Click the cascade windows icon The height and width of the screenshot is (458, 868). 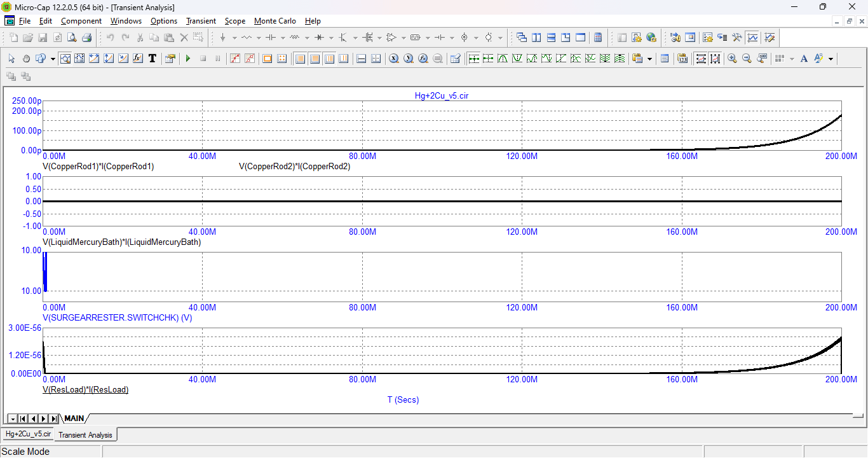(522, 38)
